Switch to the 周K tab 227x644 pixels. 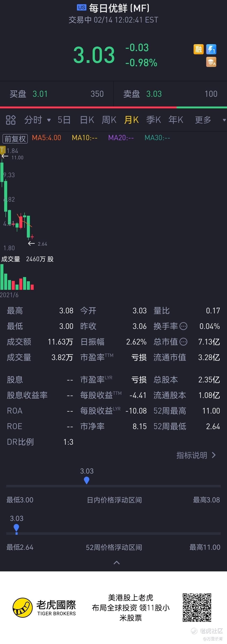109,120
